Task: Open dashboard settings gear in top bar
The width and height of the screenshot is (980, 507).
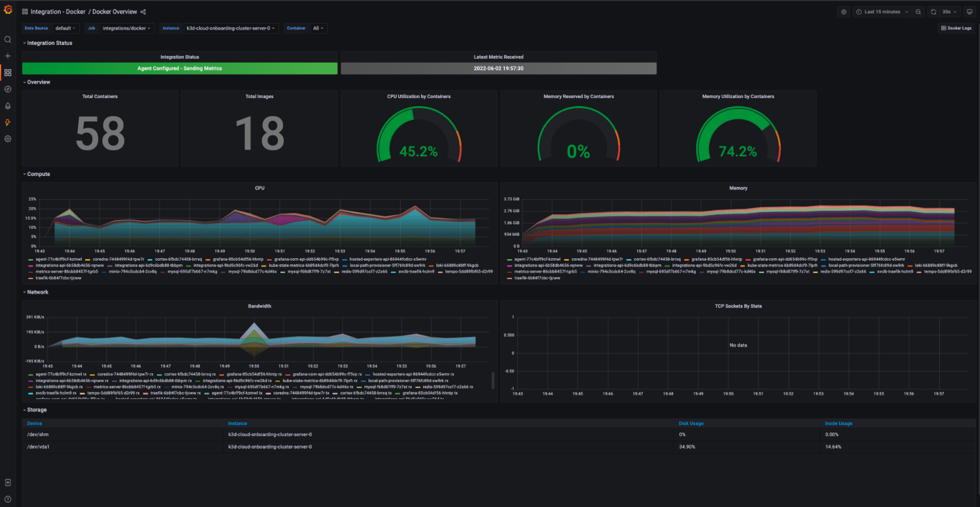Action: [x=843, y=11]
